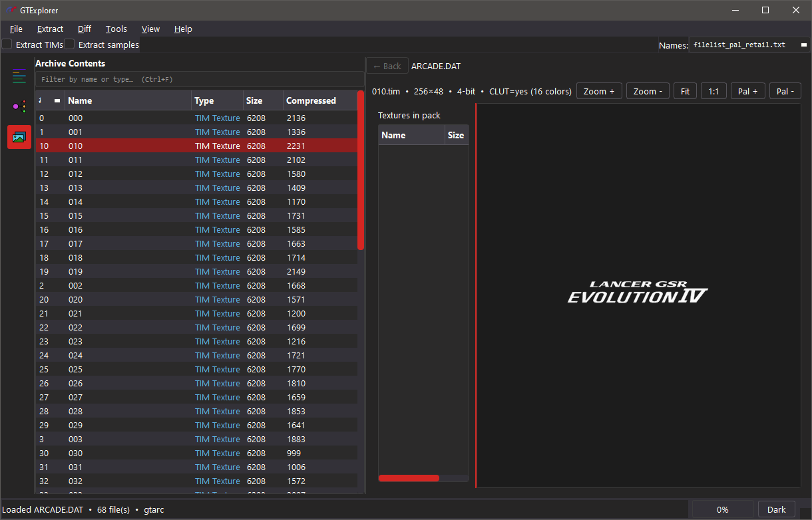Select the 003 file row
Image resolution: width=812 pixels, height=520 pixels.
click(x=196, y=439)
